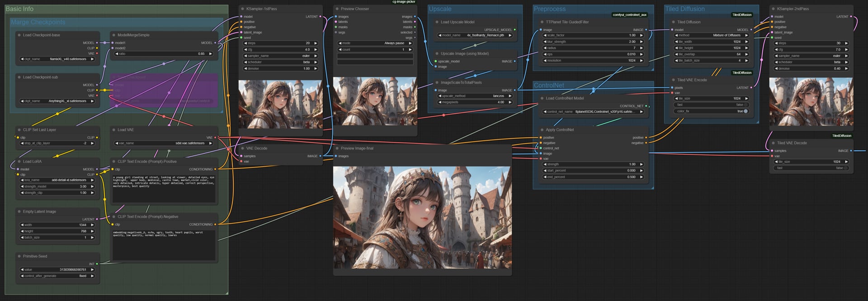Open the scheduler dropdown in KSampler-2ndPass
The width and height of the screenshot is (868, 301).
point(811,62)
